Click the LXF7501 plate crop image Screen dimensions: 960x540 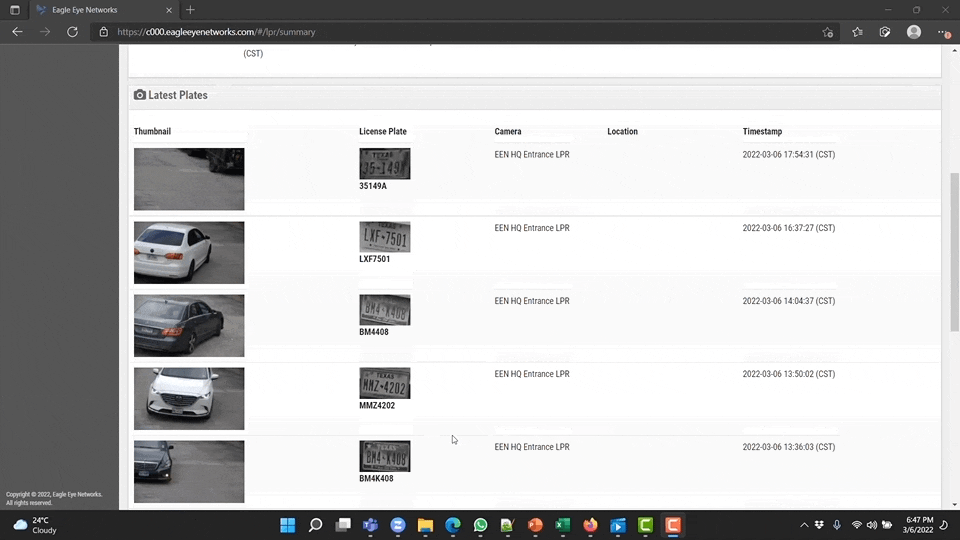coord(384,237)
